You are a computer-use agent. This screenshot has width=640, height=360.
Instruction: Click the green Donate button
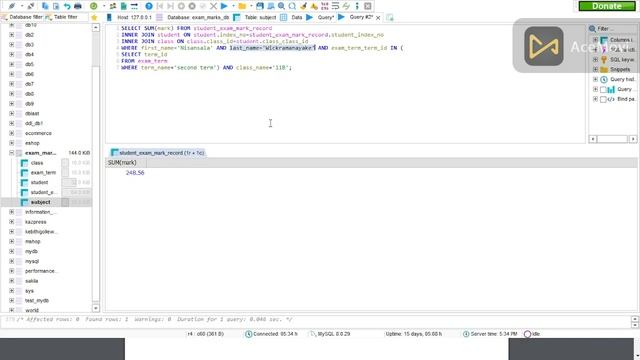607,6
